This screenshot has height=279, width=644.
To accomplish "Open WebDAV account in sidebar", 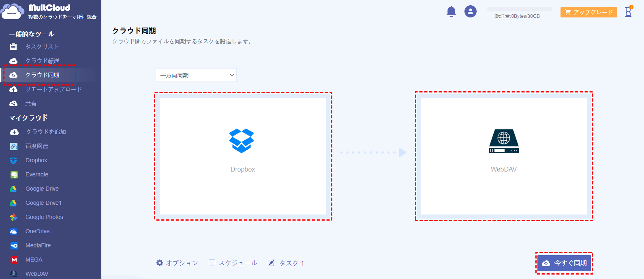I will [x=37, y=274].
